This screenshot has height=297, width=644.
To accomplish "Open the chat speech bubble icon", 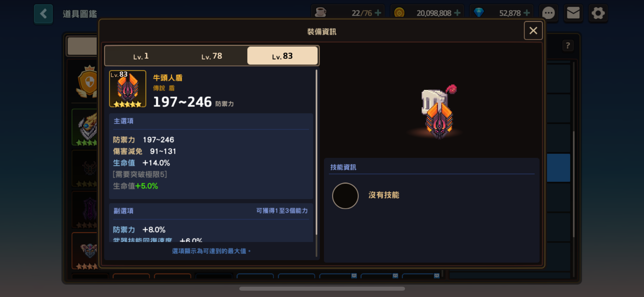I will (548, 13).
